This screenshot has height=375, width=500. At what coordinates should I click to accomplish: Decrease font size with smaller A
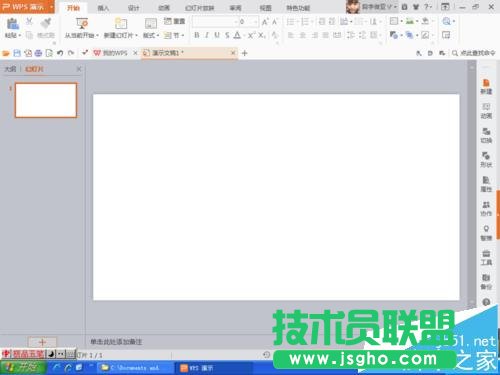click(275, 22)
